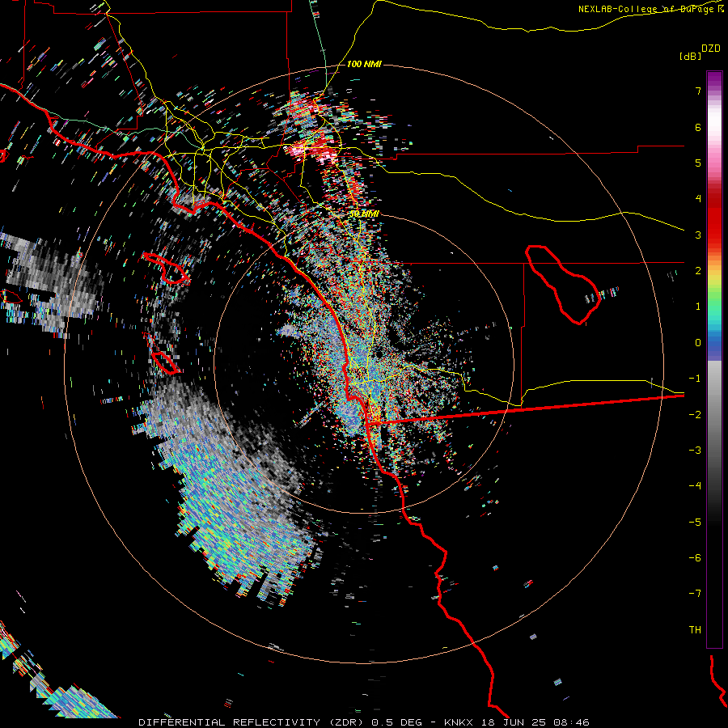Select the -2 scale label
The height and width of the screenshot is (728, 728).
coord(695,415)
